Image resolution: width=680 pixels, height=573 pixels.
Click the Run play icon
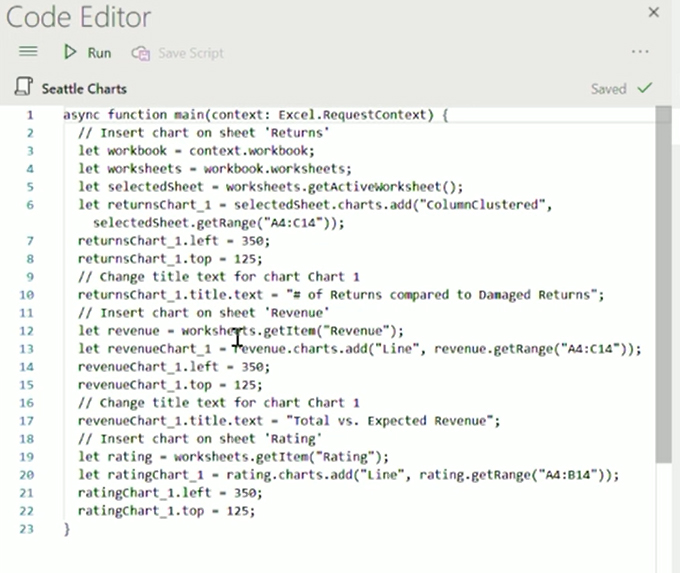(70, 52)
